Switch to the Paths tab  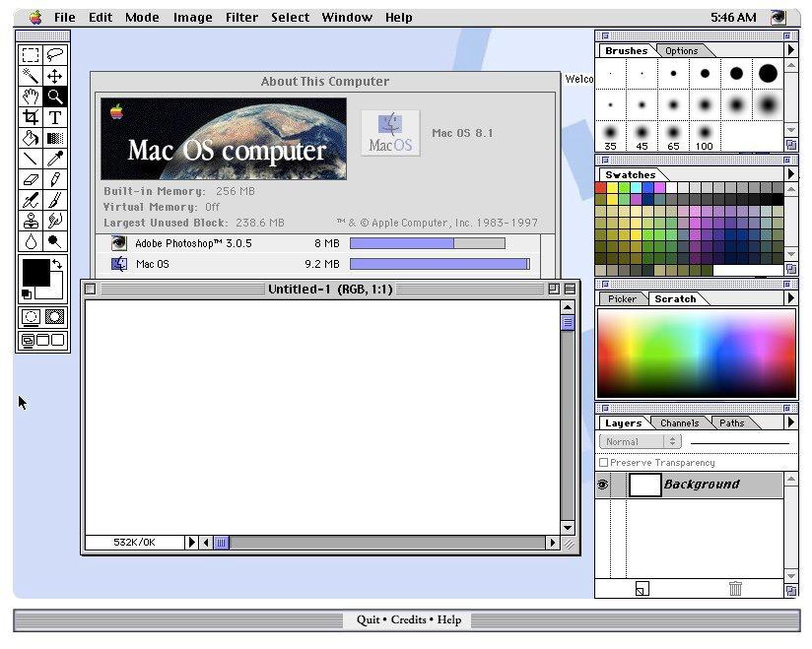tap(732, 422)
